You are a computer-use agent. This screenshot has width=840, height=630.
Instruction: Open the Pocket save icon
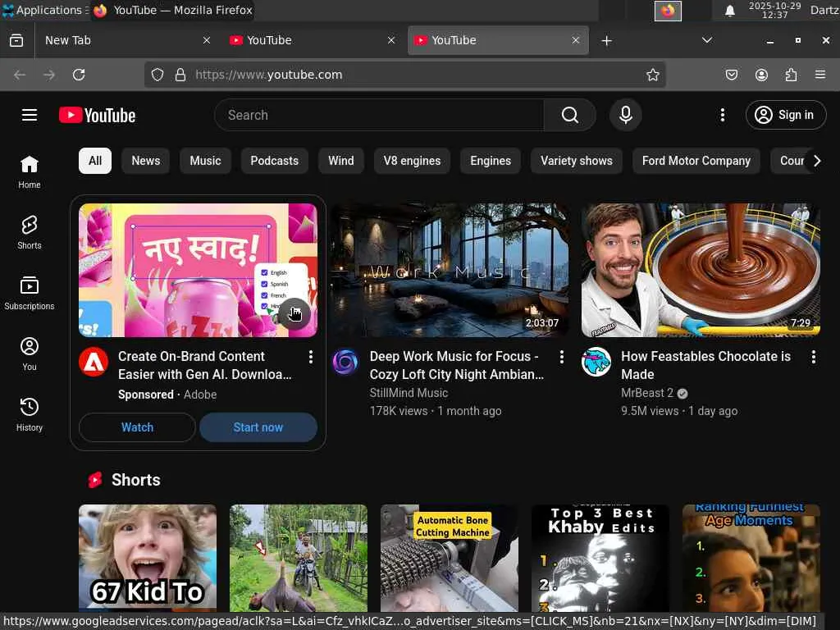[x=731, y=75]
